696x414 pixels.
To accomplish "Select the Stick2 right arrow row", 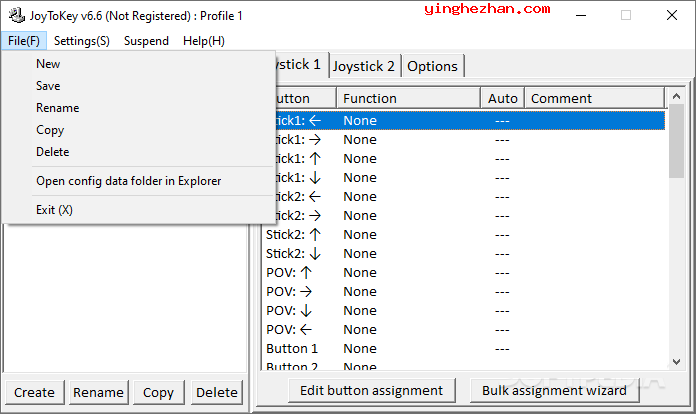I will click(471, 216).
